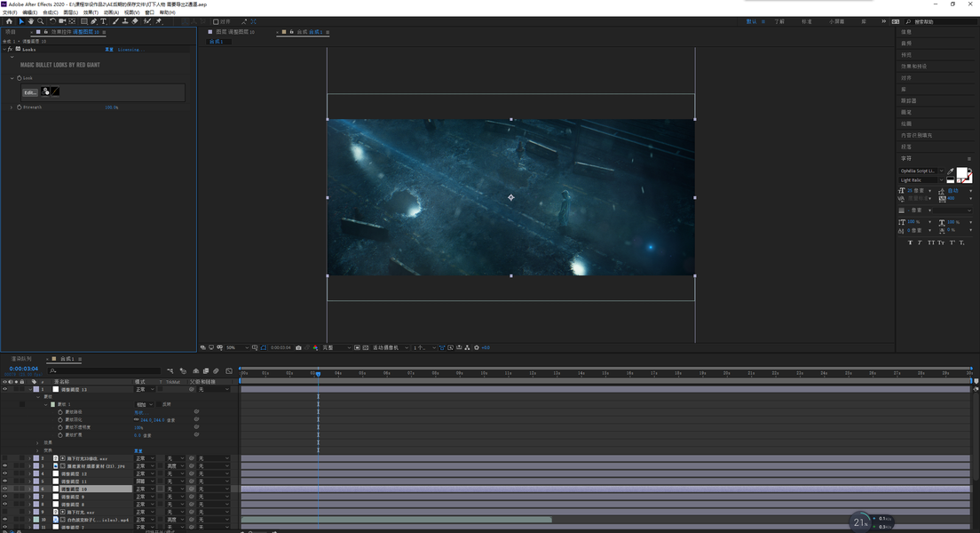Screen dimensions: 980x533
Task: Select the Hand tool
Action: coord(30,21)
